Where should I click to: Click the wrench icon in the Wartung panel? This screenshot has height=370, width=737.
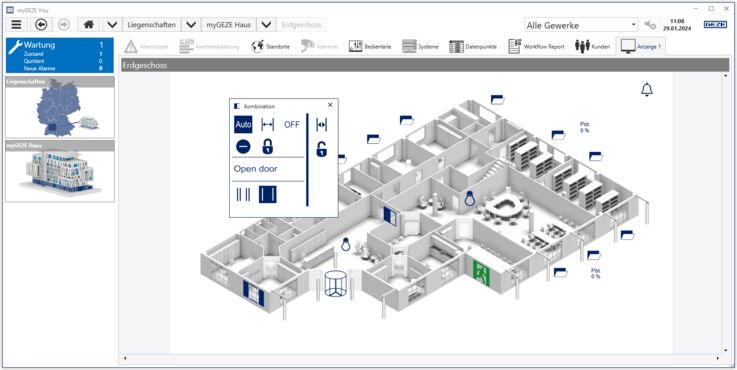point(15,47)
